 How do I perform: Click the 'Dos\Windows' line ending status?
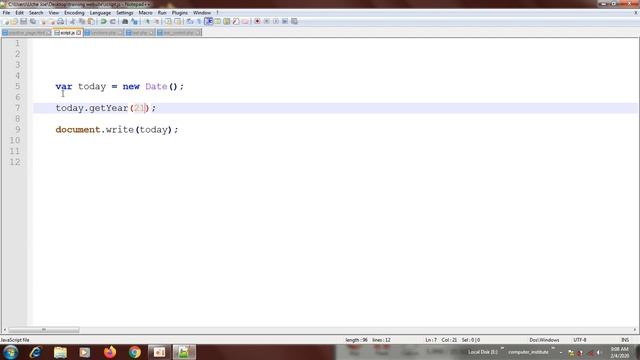(x=544, y=340)
